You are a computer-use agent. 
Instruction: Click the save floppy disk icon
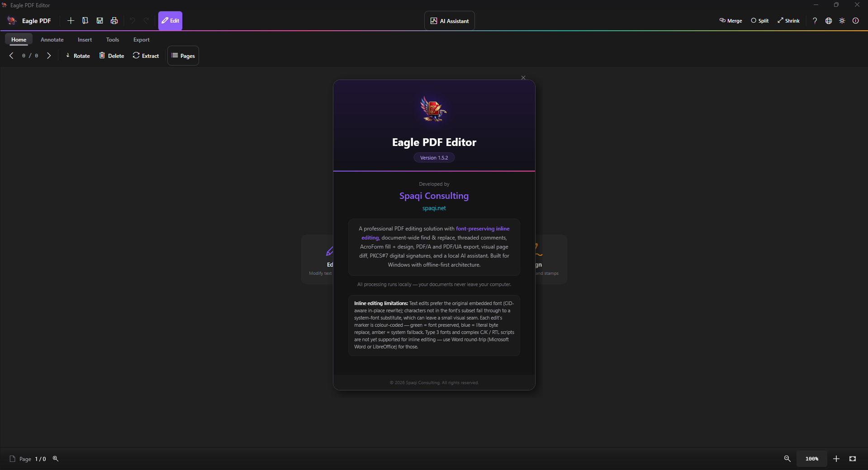coord(100,21)
